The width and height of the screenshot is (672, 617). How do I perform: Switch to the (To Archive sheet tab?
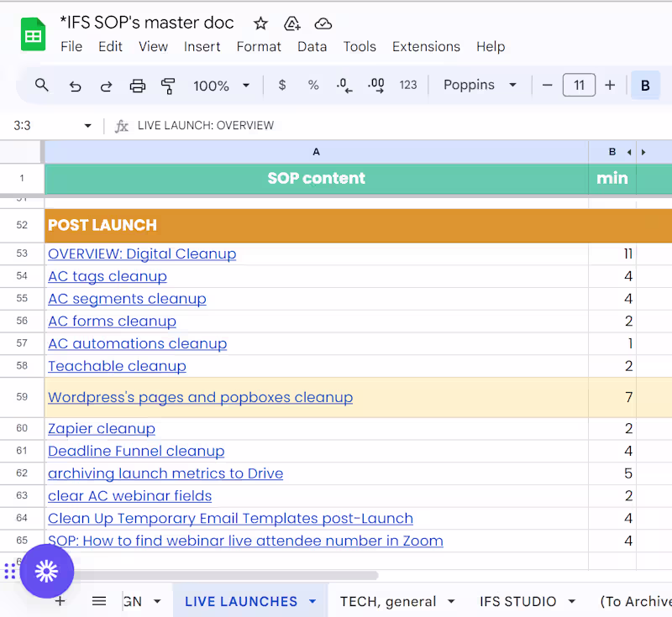tap(636, 602)
